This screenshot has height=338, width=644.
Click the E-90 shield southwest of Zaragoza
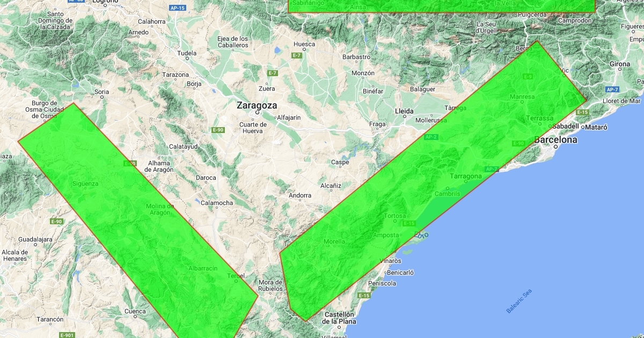218,130
